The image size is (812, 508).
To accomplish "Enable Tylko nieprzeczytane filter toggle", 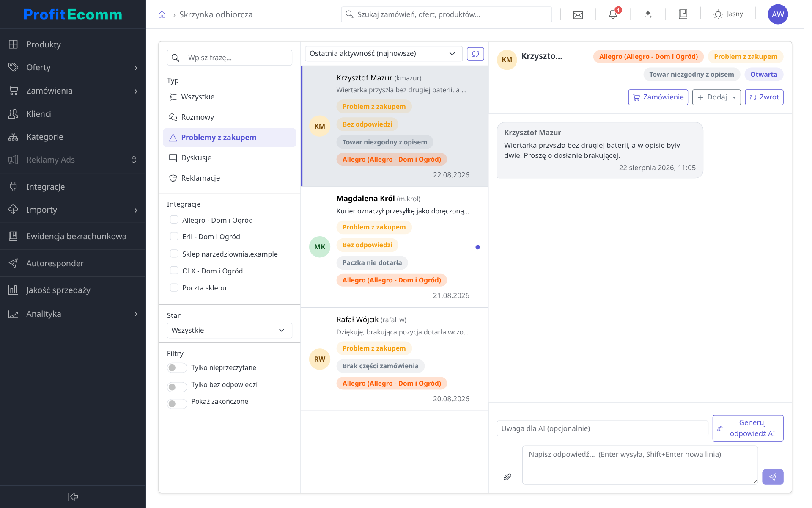I will (177, 367).
